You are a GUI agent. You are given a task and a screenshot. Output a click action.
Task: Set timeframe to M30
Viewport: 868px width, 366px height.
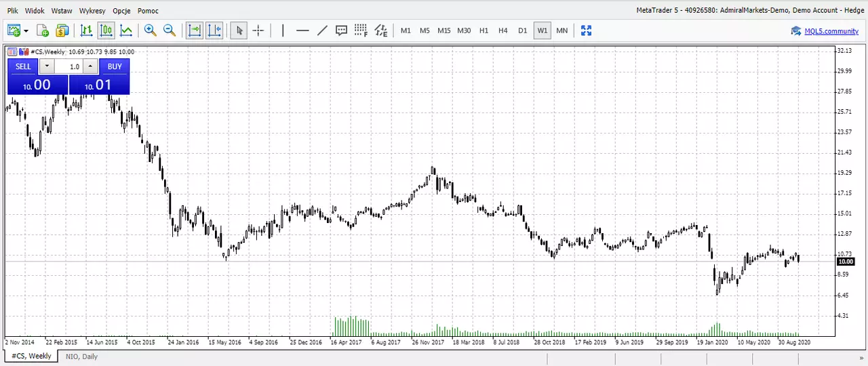tap(464, 30)
